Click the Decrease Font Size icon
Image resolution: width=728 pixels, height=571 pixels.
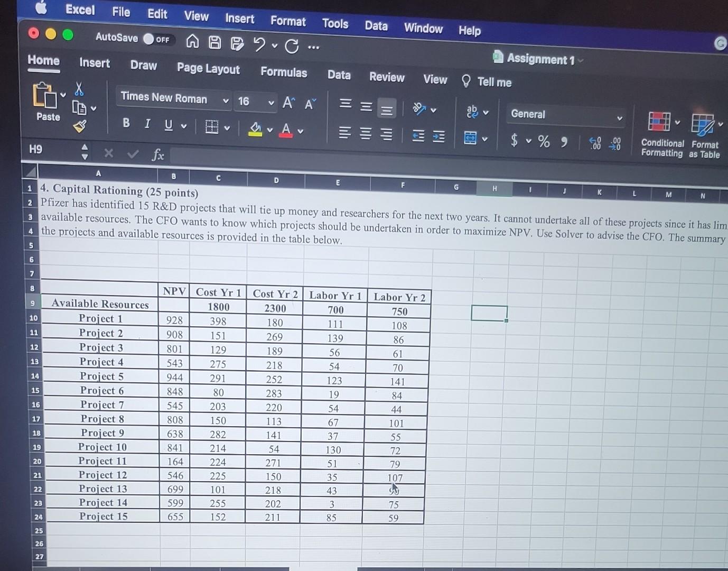coord(310,104)
